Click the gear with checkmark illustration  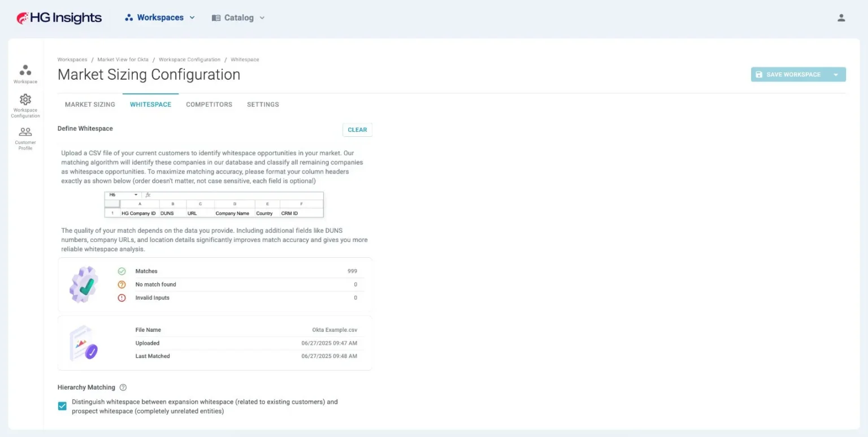point(84,284)
